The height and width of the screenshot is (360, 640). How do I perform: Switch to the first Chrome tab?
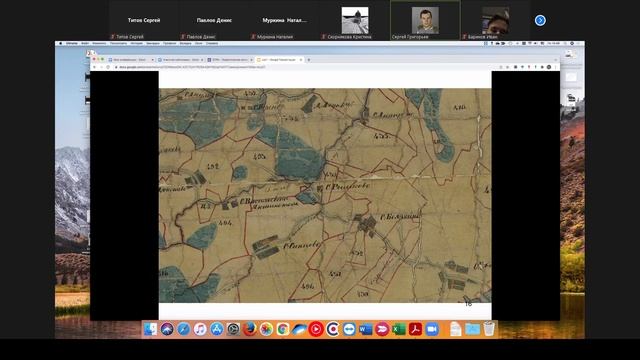tap(130, 60)
